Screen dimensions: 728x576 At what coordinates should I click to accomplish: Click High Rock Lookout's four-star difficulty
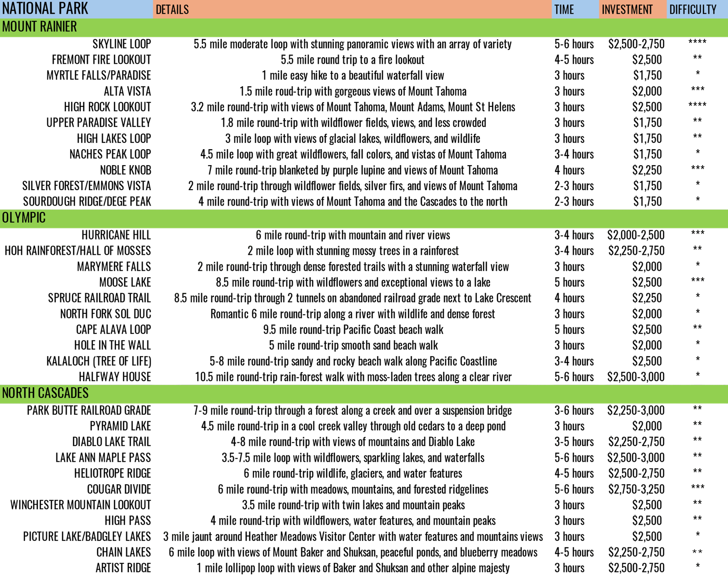698,106
